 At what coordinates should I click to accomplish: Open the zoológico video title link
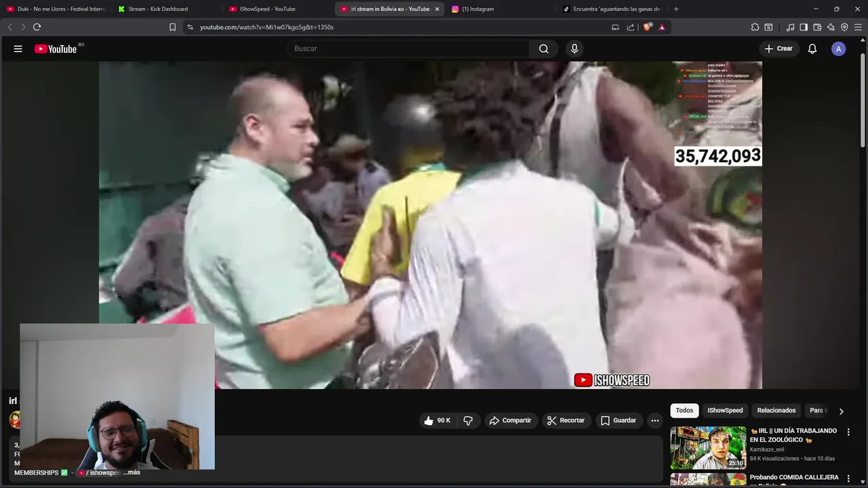click(793, 435)
